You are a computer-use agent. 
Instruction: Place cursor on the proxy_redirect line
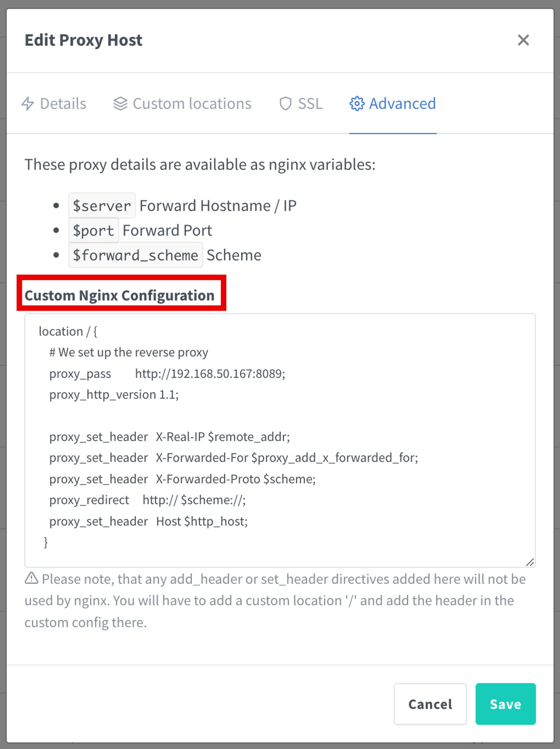[x=148, y=500]
